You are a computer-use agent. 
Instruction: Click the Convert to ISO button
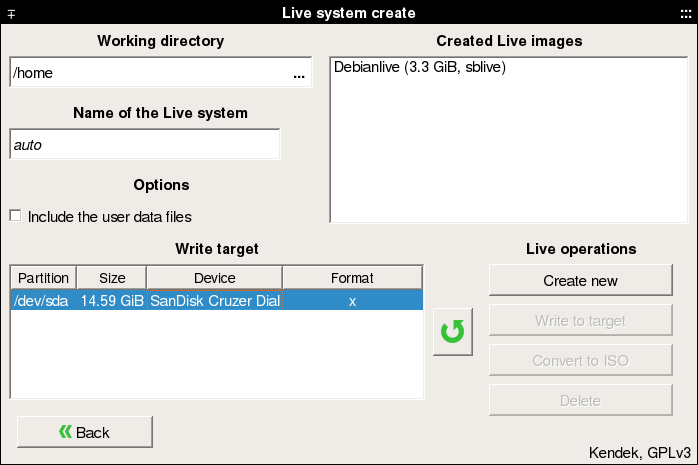(580, 361)
